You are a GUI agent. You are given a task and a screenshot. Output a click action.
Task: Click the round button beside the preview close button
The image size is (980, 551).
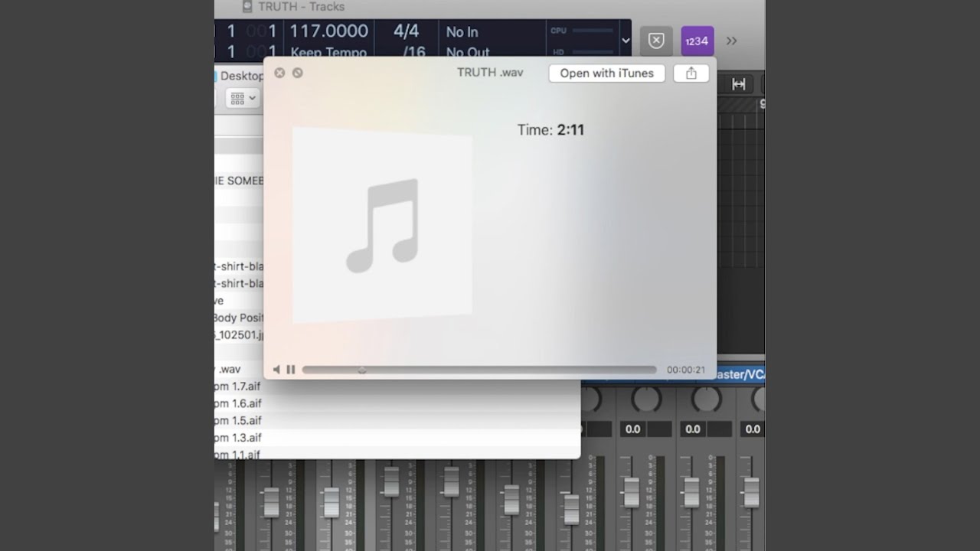tap(298, 73)
